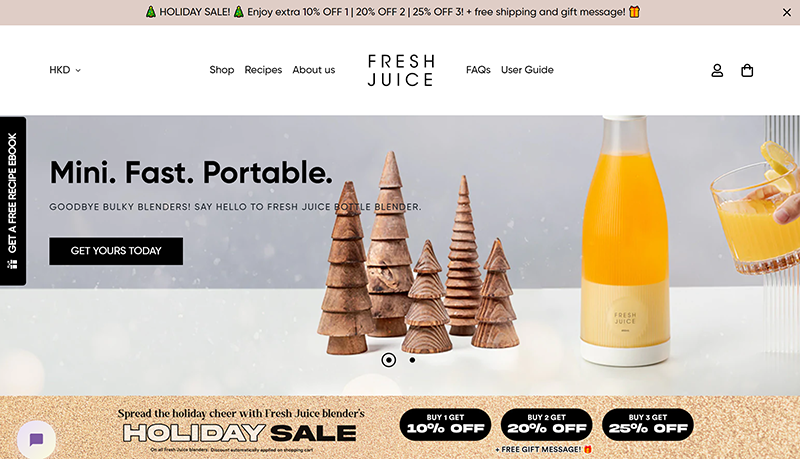
Task: Click the Fresh Juice logo
Action: 401,70
